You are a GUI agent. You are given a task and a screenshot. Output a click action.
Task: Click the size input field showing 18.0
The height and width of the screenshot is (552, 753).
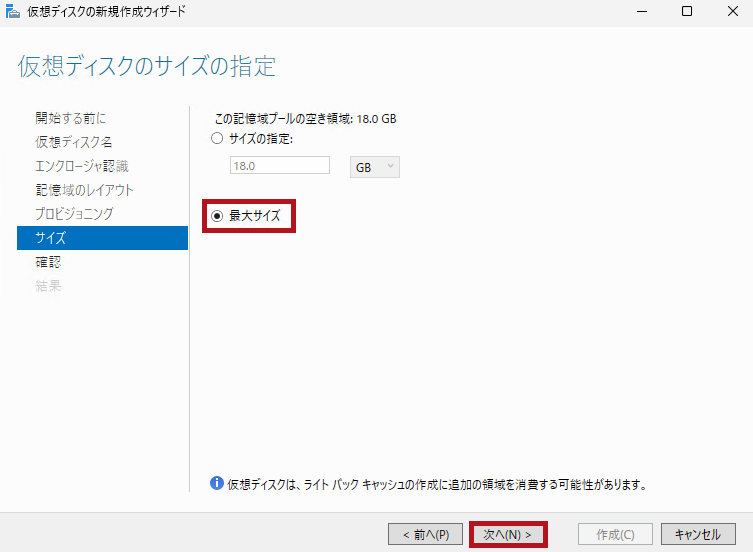[279, 166]
